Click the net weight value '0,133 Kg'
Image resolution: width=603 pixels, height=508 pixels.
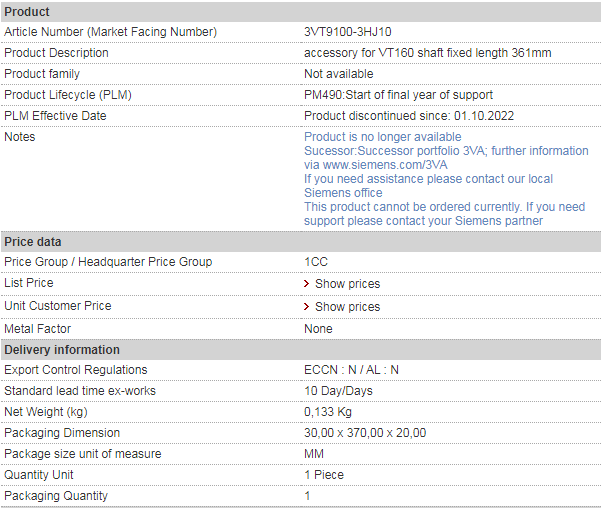328,412
